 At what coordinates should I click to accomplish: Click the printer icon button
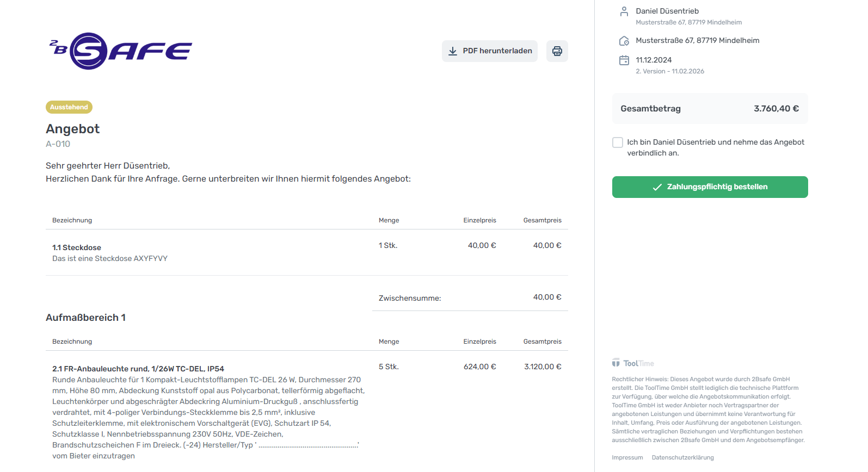(557, 51)
